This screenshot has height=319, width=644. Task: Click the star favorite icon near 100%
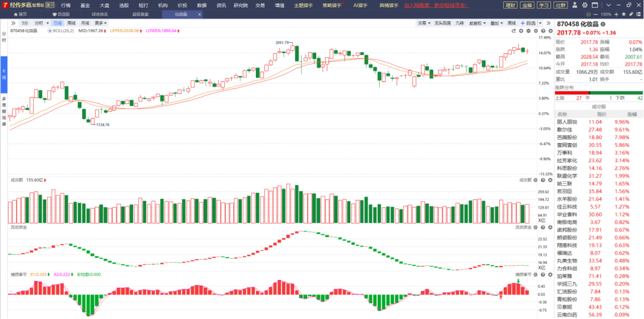point(624,15)
